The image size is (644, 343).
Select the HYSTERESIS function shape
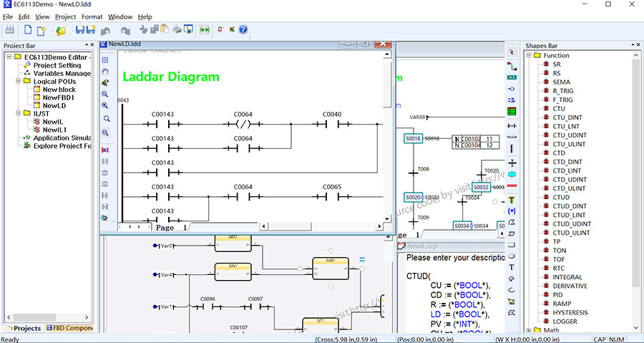click(570, 312)
